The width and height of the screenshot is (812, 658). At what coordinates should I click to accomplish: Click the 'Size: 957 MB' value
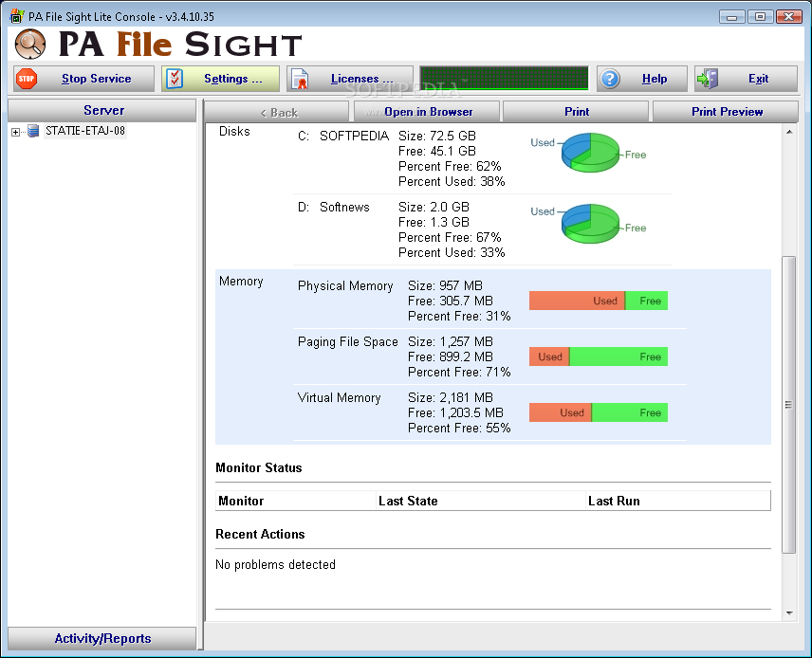click(445, 285)
